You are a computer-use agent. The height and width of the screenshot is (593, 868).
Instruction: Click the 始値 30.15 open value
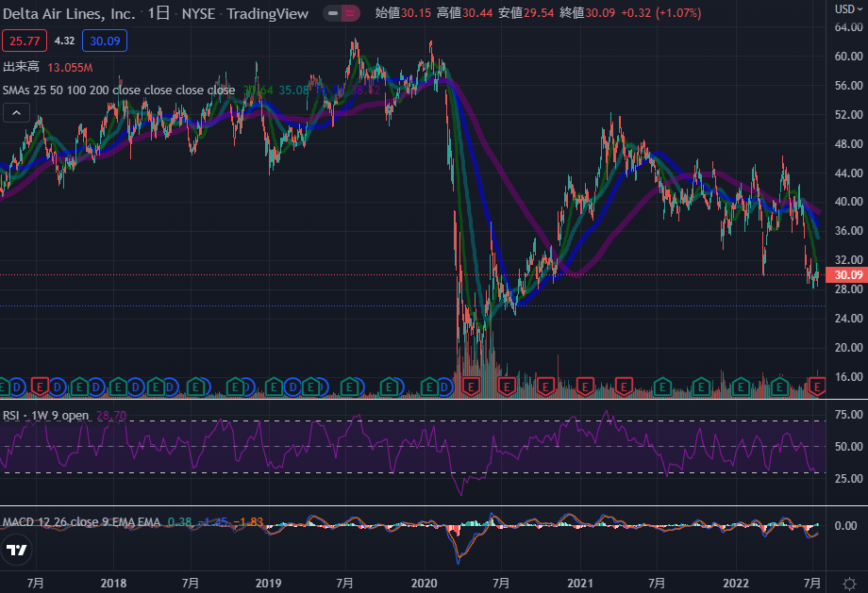coord(403,12)
